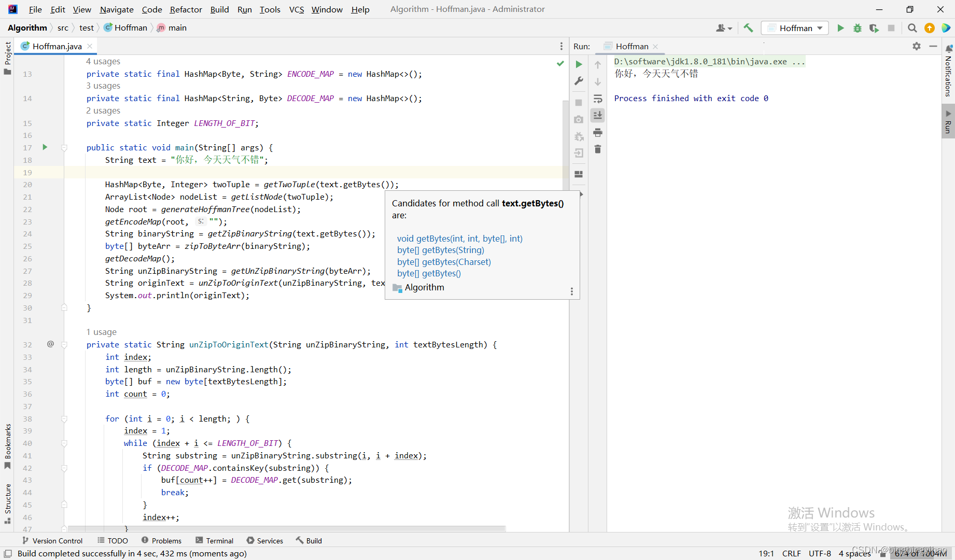Open user account icon in toolbar
Image resolution: width=955 pixels, height=560 pixels.
(x=724, y=28)
